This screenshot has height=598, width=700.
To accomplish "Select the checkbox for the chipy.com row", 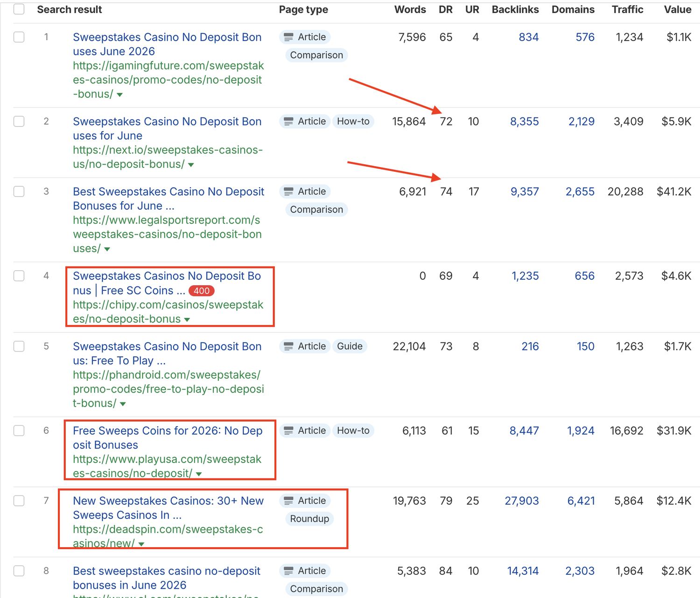I will click(x=19, y=276).
